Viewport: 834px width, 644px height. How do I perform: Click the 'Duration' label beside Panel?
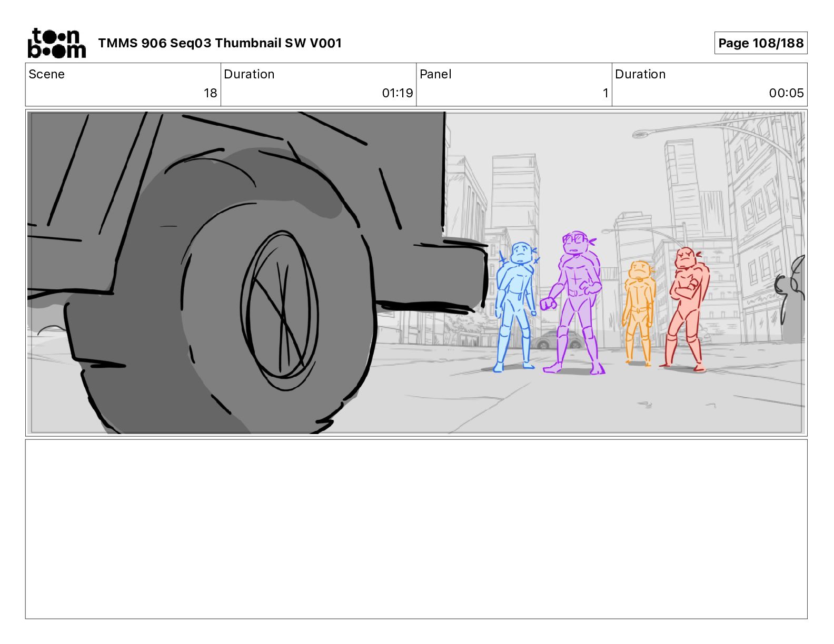[x=640, y=74]
